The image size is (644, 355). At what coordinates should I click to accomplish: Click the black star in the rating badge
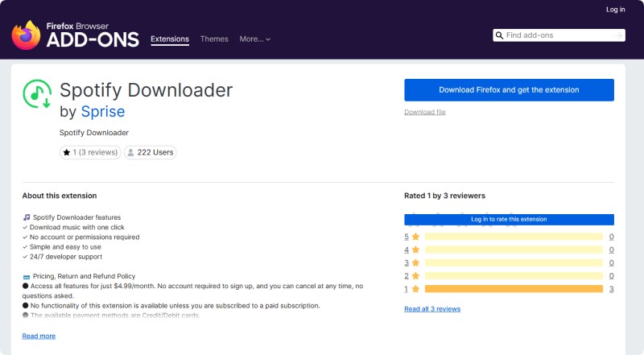67,152
